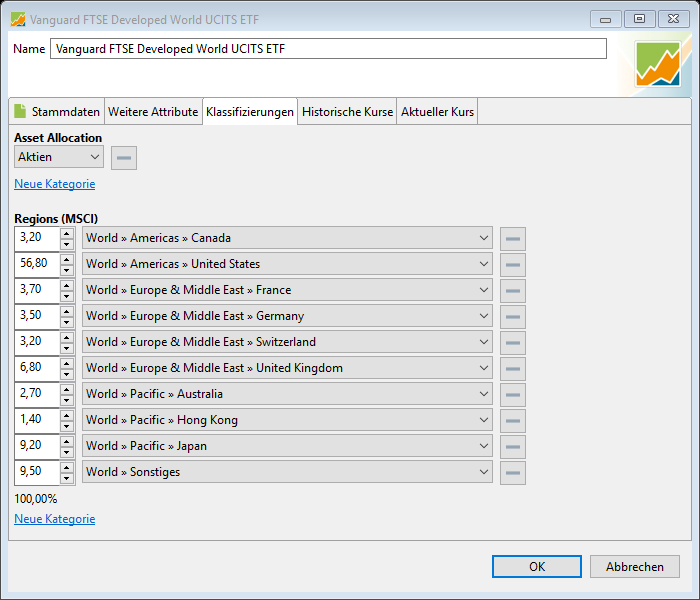
Task: Remove the Australia region row
Action: [512, 395]
